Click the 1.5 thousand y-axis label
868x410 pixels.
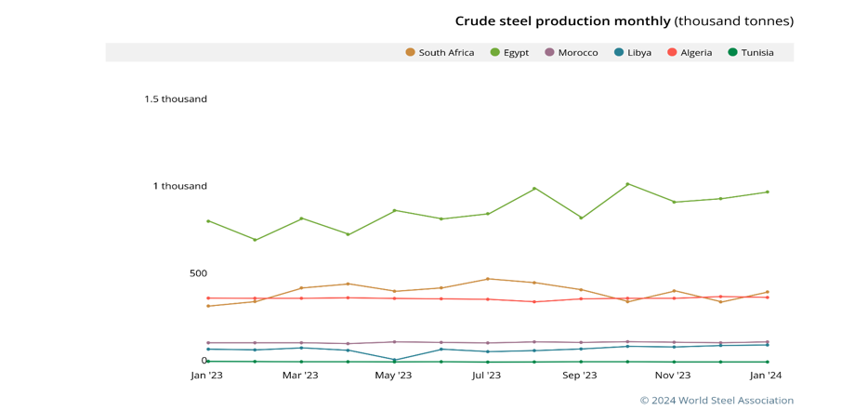click(176, 99)
